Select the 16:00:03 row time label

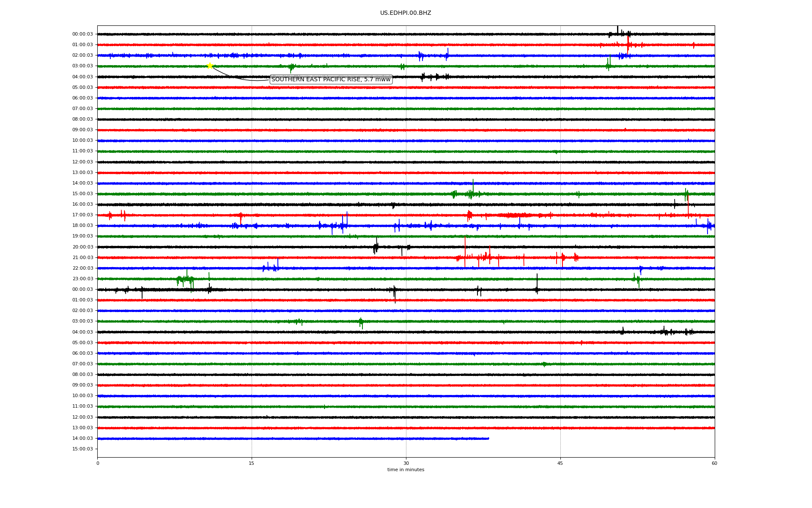[82, 204]
